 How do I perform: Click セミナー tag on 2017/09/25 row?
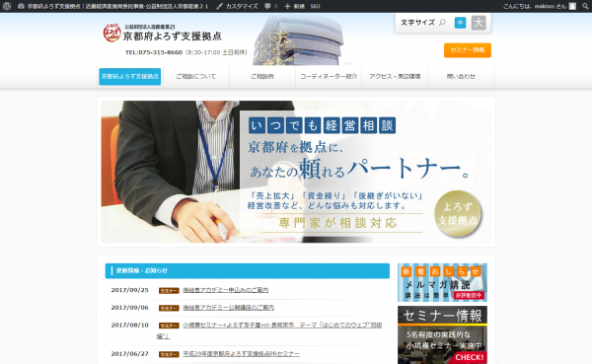point(169,291)
